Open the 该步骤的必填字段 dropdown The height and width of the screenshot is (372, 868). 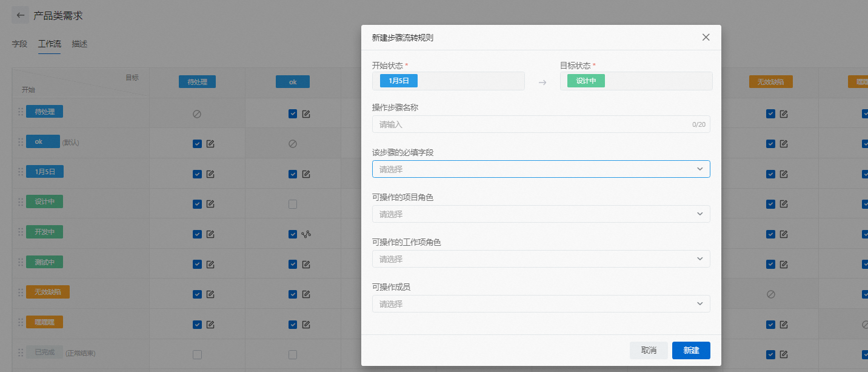click(x=541, y=169)
